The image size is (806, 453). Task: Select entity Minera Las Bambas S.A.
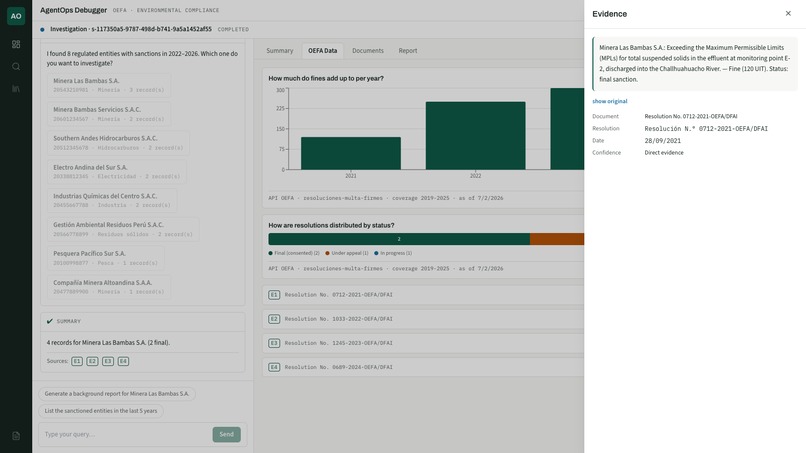[x=109, y=85]
